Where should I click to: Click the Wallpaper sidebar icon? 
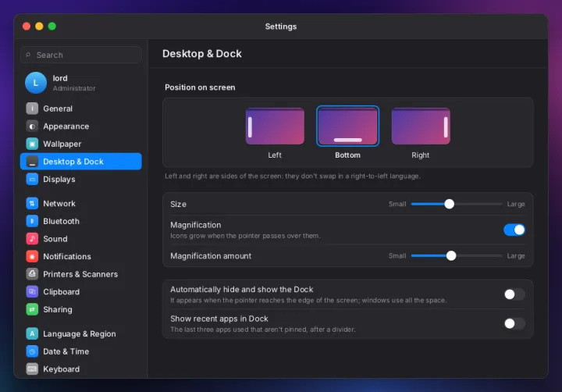click(x=32, y=144)
